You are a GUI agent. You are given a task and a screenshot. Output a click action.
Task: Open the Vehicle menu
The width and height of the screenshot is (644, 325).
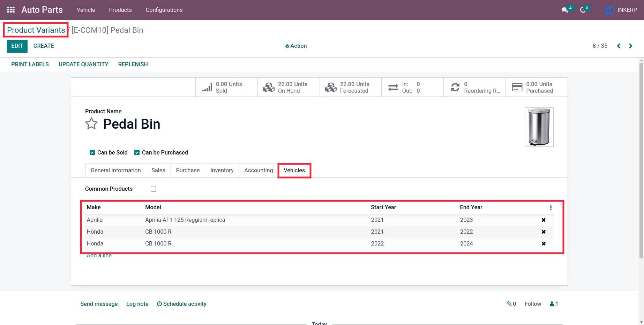86,10
